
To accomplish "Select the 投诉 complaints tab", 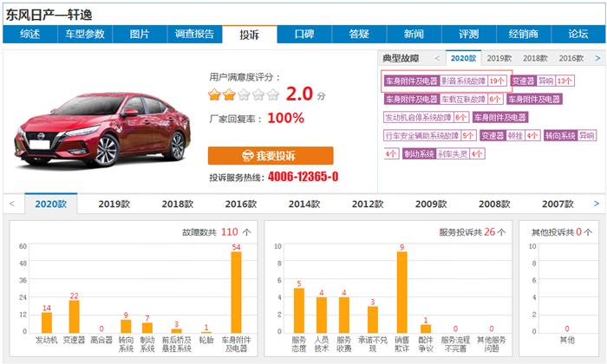I will point(250,35).
